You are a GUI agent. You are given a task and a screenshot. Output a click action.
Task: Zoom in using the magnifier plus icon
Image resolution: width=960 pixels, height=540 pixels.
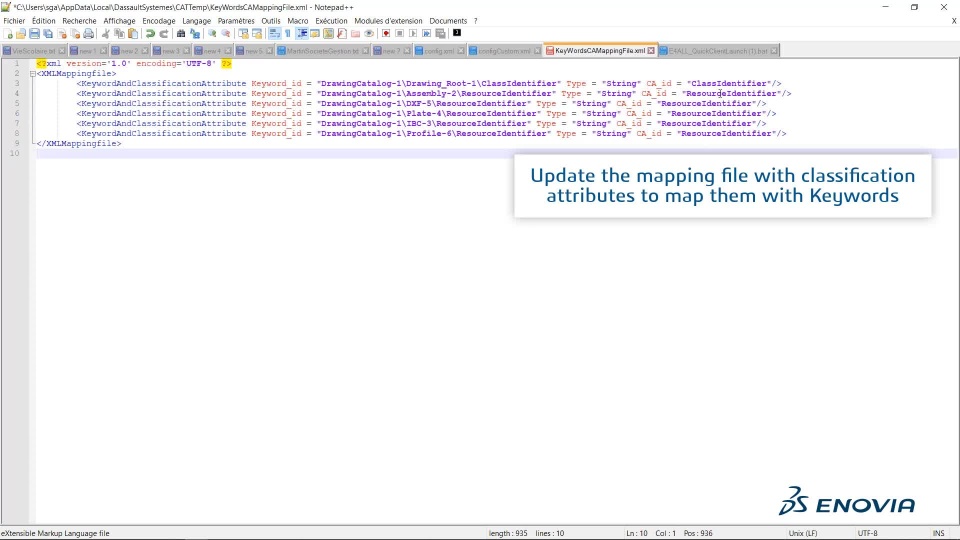[x=212, y=34]
